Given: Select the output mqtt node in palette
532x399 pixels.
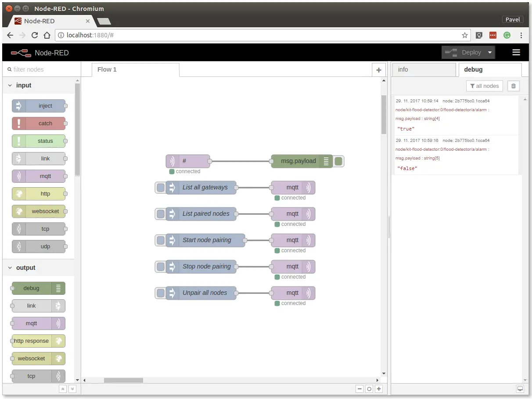Looking at the screenshot, I should pyautogui.click(x=39, y=323).
